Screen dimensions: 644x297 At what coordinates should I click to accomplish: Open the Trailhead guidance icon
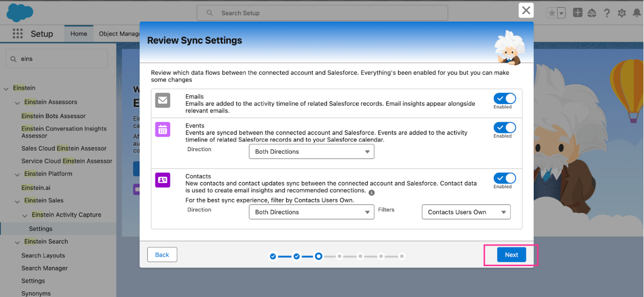(592, 13)
